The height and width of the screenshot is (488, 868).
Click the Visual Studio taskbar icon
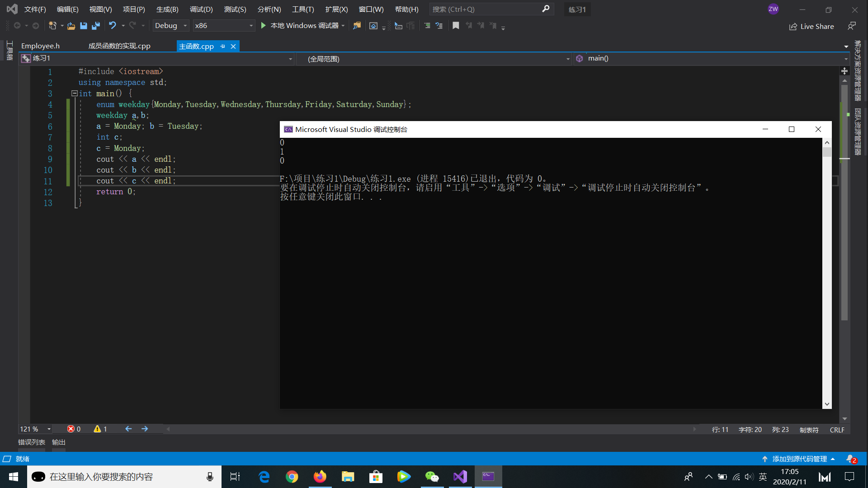pos(460,477)
